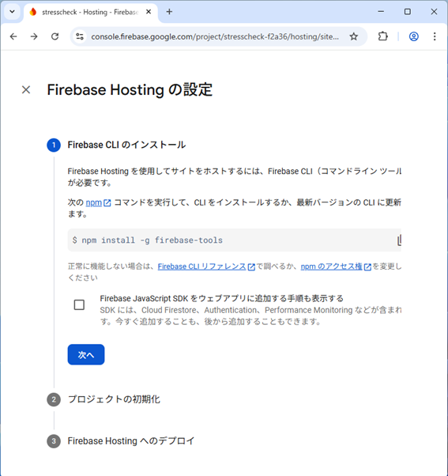The width and height of the screenshot is (448, 476).
Task: Open the browser extensions puzzle icon
Action: click(x=382, y=36)
